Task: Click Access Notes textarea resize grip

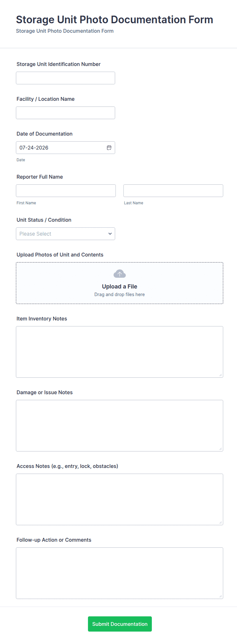Action: point(220,522)
